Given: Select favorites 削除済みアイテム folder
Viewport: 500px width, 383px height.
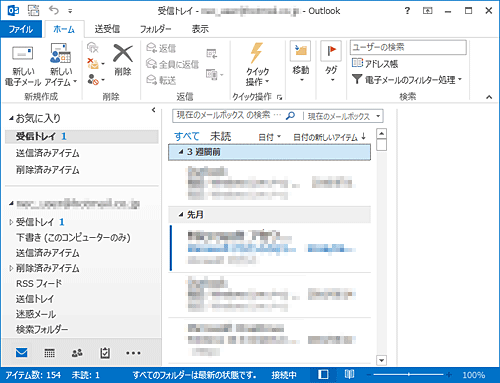Looking at the screenshot, I should click(x=48, y=170).
